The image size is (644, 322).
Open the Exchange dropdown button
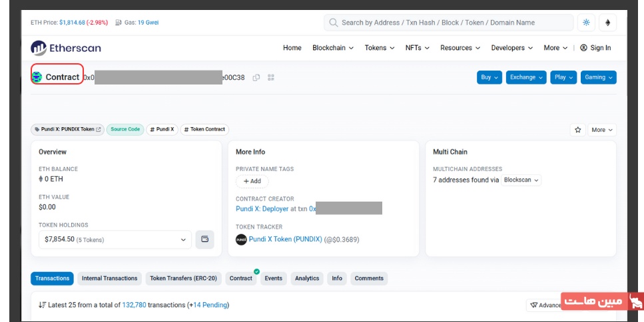(x=526, y=77)
